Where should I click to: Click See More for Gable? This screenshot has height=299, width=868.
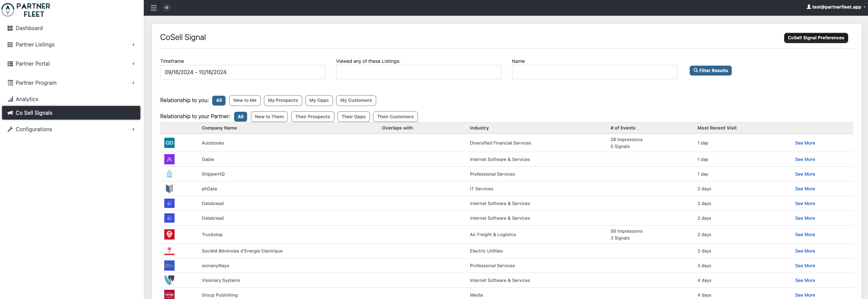coord(805,159)
